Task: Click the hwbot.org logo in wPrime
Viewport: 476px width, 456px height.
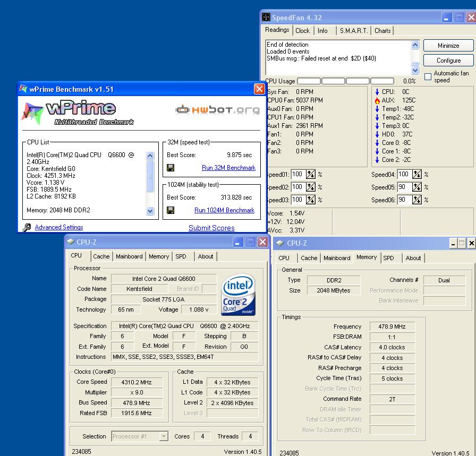Action: tap(217, 109)
